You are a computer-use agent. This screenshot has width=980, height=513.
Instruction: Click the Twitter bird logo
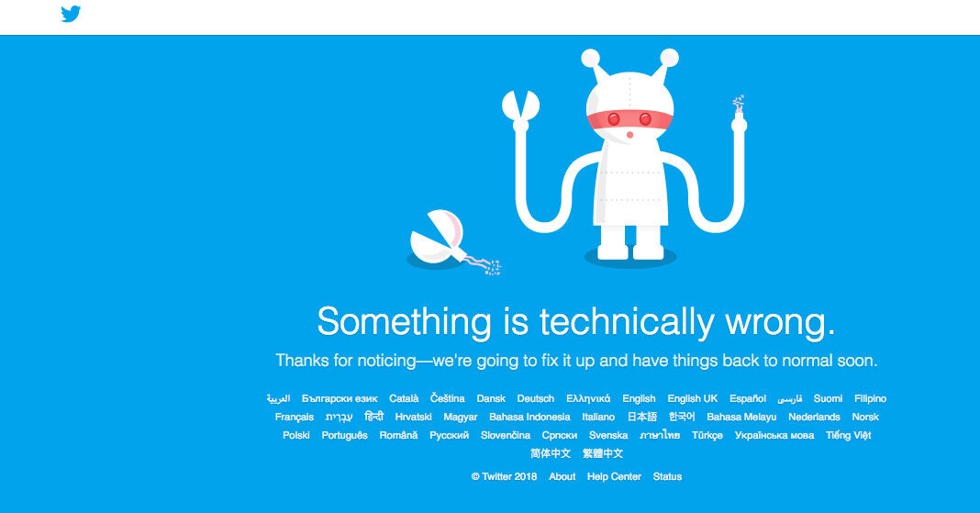71,14
